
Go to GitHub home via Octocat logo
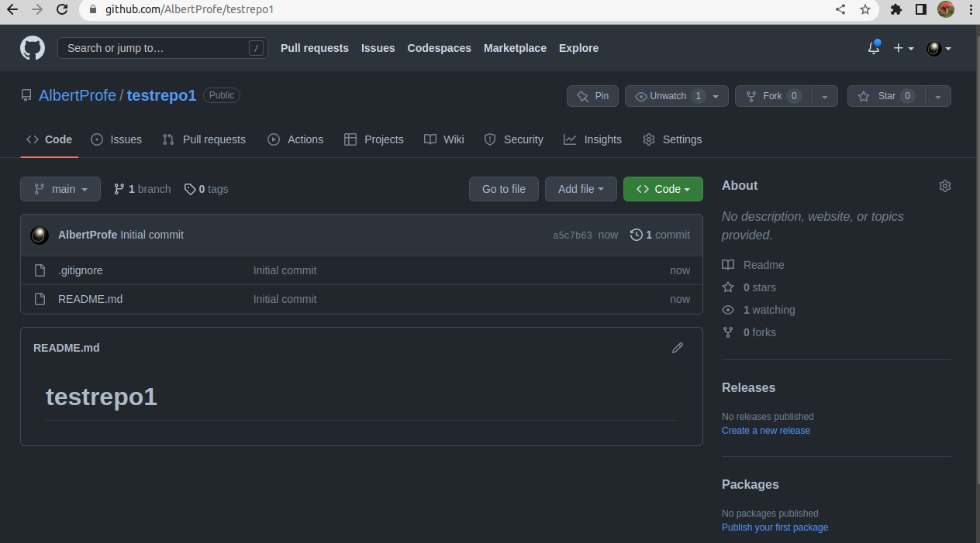[33, 48]
